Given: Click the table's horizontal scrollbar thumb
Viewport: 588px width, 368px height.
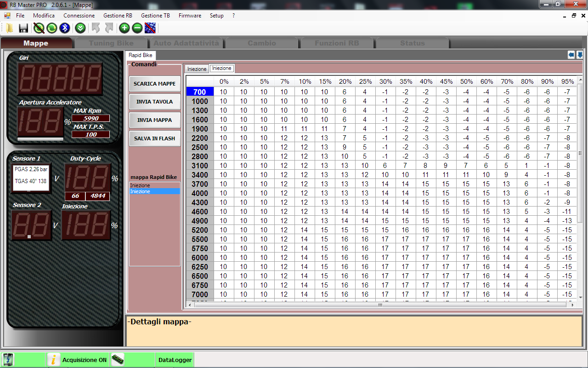Looking at the screenshot, I should click(380, 305).
